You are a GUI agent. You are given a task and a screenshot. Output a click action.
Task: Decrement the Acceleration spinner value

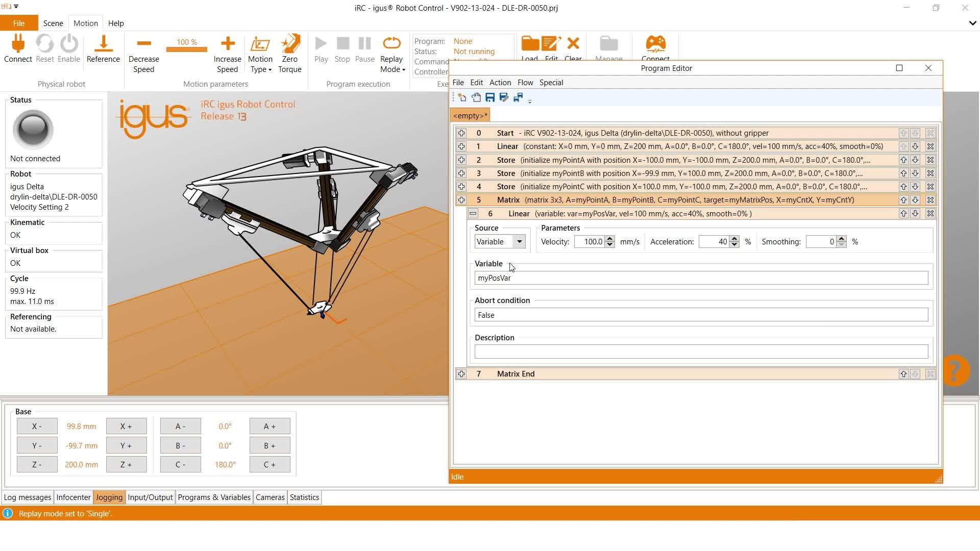[x=734, y=245]
